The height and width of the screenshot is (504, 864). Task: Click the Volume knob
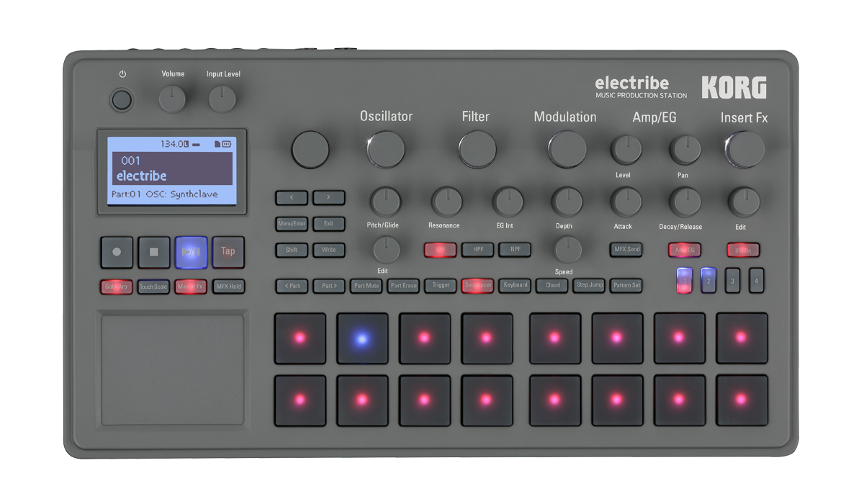[172, 99]
